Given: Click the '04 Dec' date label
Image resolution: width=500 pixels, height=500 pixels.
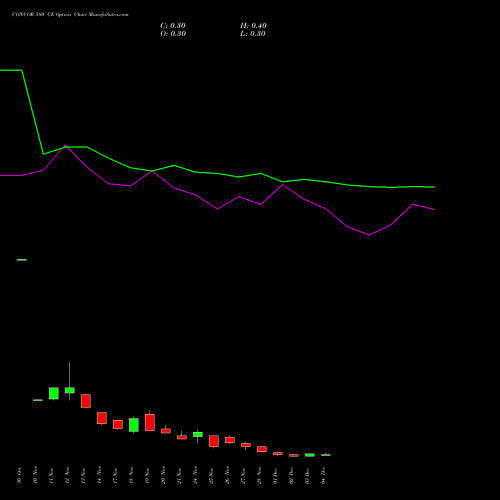Looking at the screenshot, I should point(323,476).
